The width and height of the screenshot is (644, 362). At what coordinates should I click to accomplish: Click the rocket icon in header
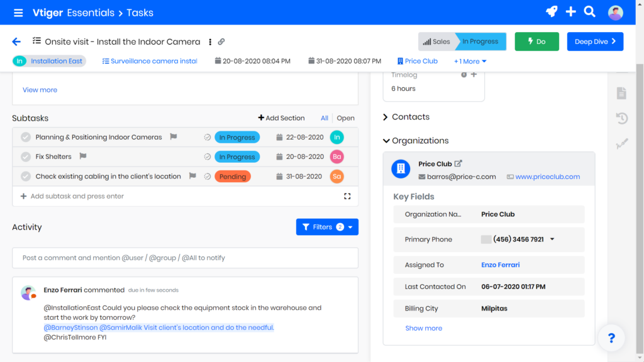pos(551,12)
